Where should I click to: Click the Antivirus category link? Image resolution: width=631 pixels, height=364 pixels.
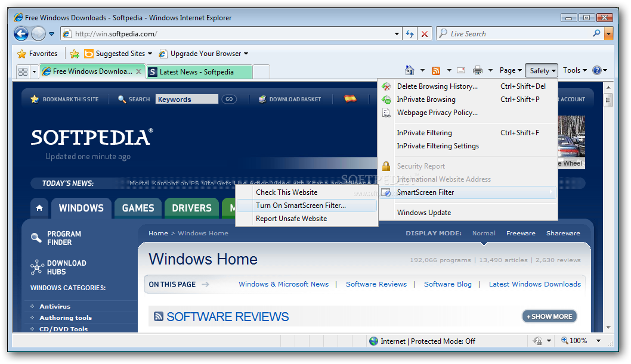[55, 307]
